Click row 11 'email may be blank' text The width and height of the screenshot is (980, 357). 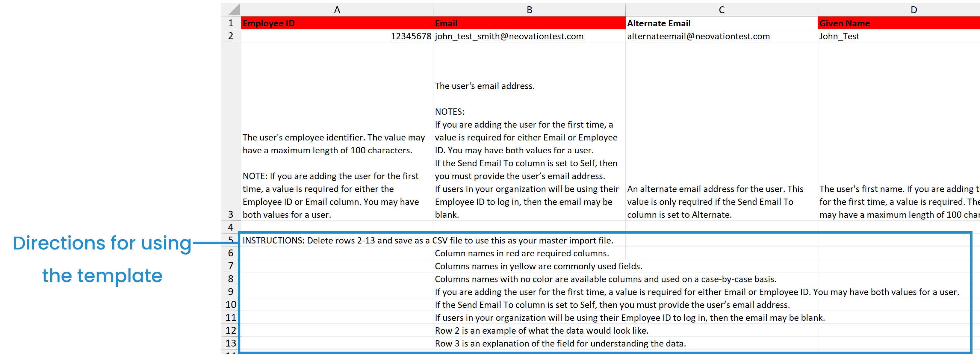click(630, 318)
